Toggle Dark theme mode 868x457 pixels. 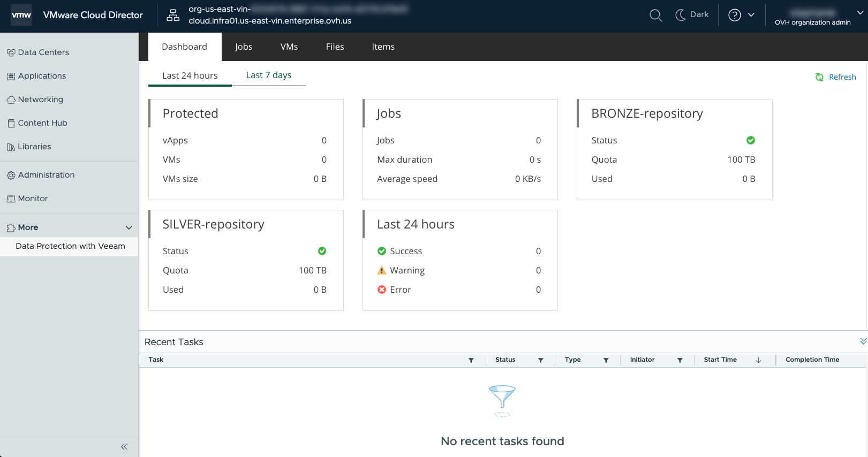click(x=692, y=15)
